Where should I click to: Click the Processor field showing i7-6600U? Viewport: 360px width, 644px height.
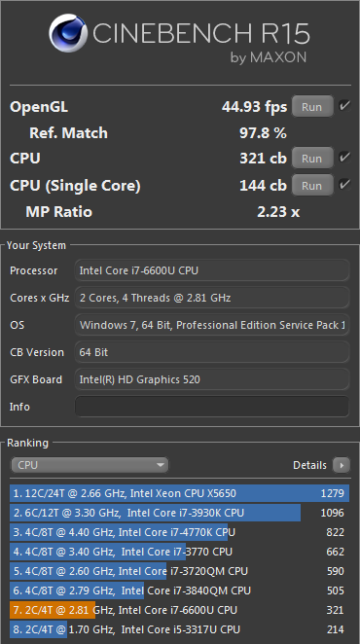tap(212, 270)
